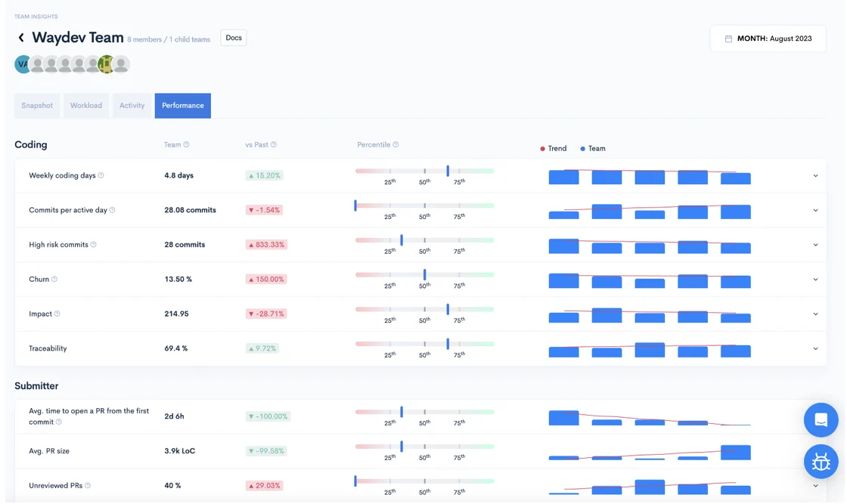Viewport: 847px width, 504px height.
Task: Click the Weekly coding days percentile marker
Action: pos(448,171)
